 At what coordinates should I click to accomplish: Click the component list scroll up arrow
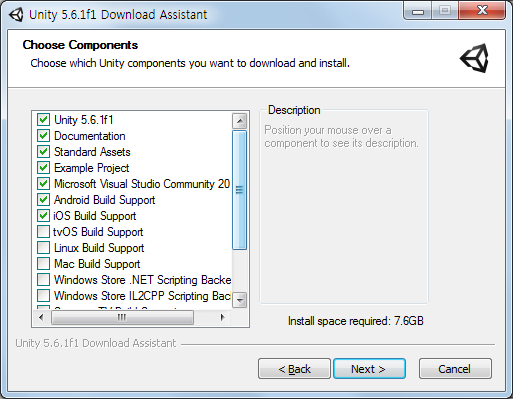239,121
